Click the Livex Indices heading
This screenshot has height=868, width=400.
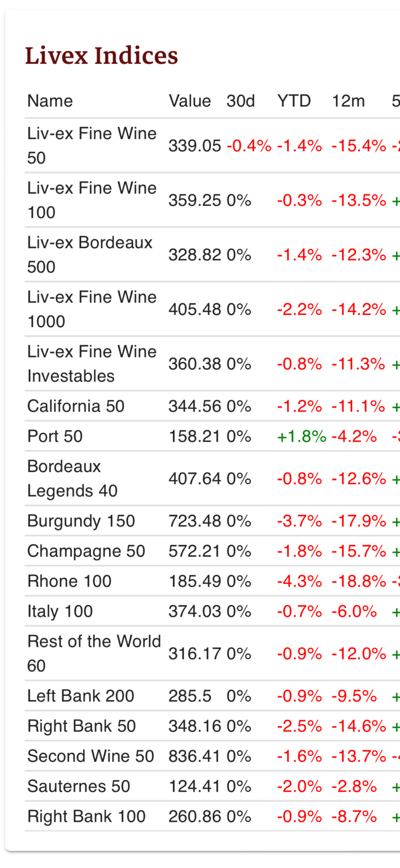(x=101, y=56)
